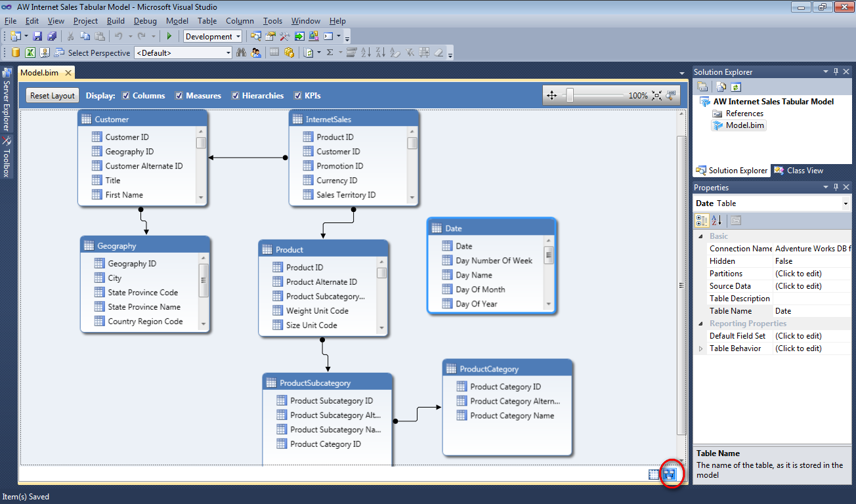Select the Class View tab

799,171
